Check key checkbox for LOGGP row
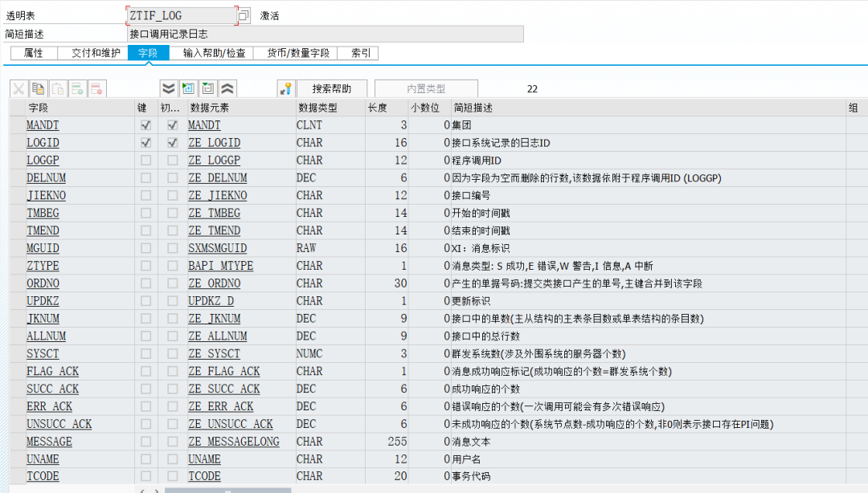This screenshot has height=493, width=868. pos(145,161)
